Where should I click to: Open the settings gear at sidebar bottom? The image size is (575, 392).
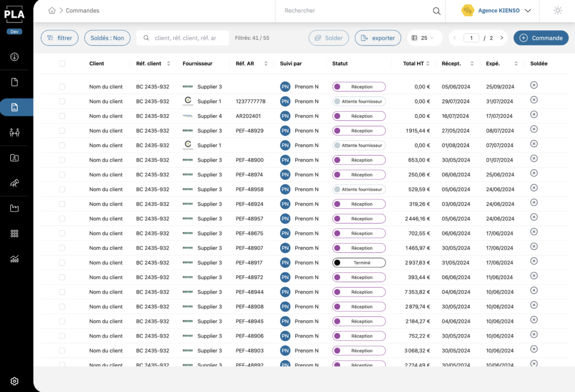point(14,381)
